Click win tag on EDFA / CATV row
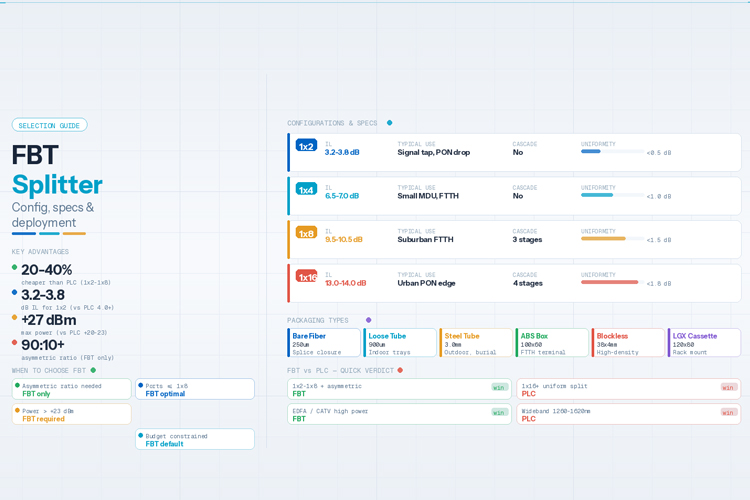The image size is (750, 500). (499, 412)
